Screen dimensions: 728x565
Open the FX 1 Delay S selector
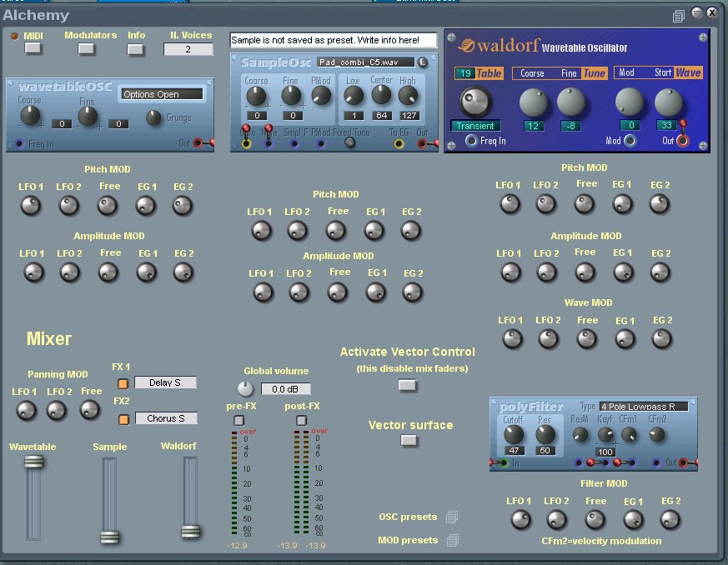(x=165, y=382)
